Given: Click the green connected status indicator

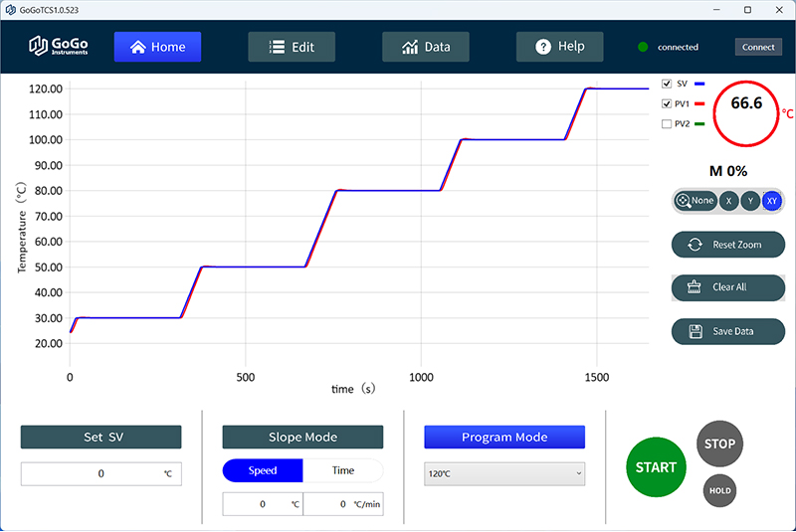Looking at the screenshot, I should coord(643,47).
